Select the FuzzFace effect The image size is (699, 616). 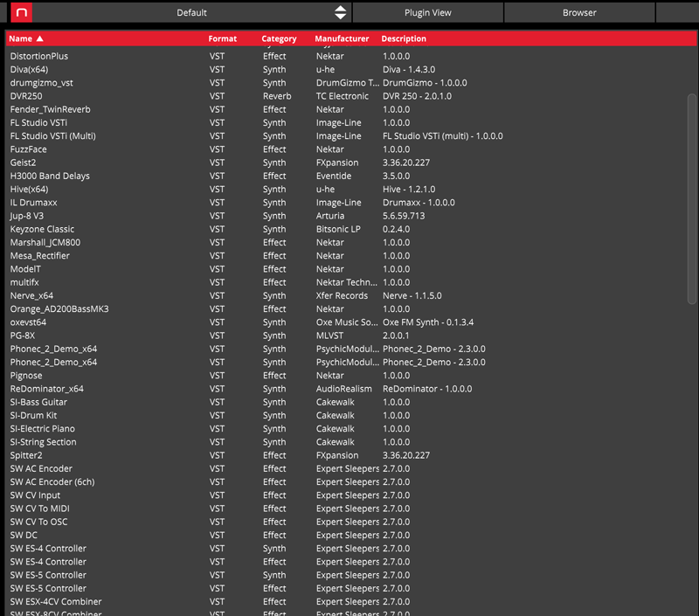351,149
